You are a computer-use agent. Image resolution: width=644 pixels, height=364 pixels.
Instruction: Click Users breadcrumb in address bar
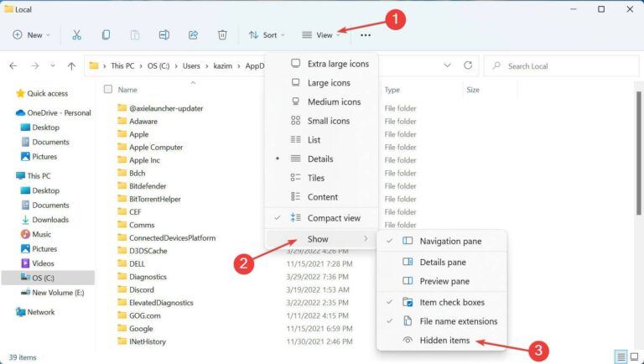[x=191, y=65]
